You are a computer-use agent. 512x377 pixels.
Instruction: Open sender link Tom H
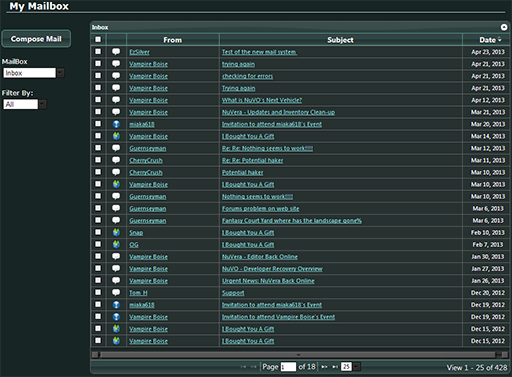[x=138, y=293]
